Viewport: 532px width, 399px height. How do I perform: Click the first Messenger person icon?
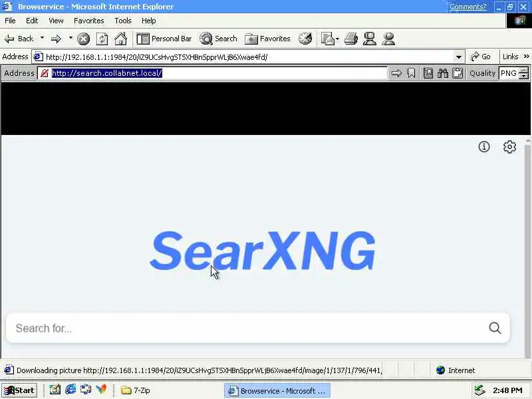(370, 39)
